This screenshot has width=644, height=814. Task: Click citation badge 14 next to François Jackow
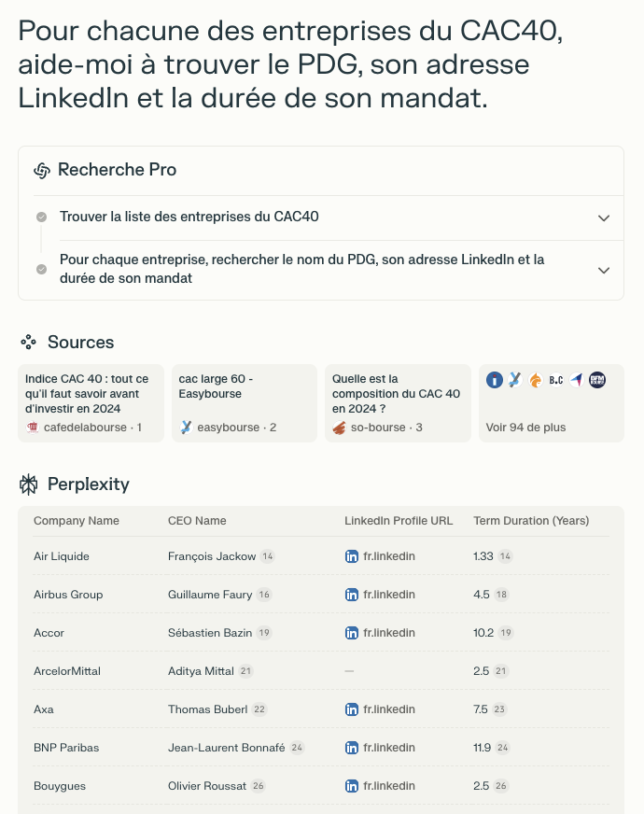268,555
